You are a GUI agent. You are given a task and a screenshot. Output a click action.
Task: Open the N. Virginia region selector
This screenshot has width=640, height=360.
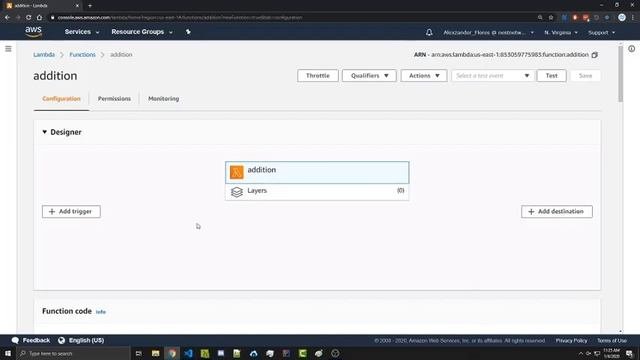561,32
